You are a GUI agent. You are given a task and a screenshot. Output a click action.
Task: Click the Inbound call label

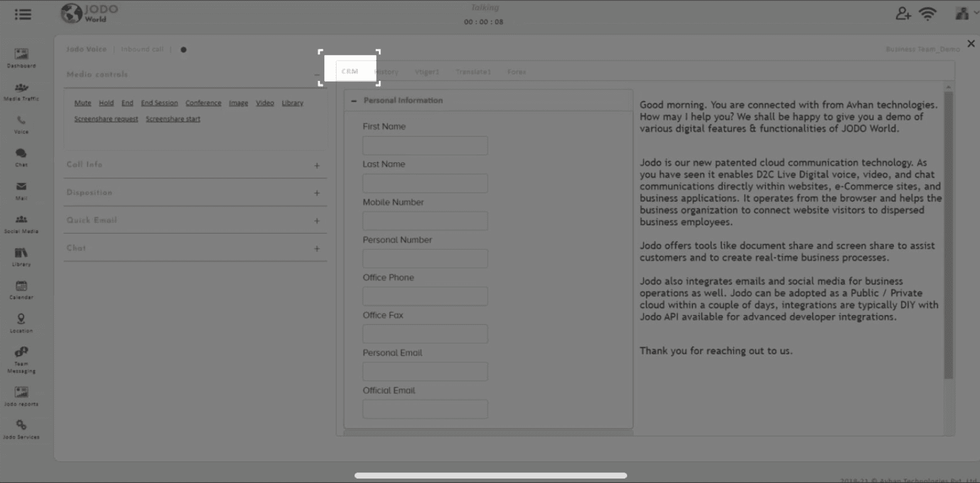click(x=142, y=49)
